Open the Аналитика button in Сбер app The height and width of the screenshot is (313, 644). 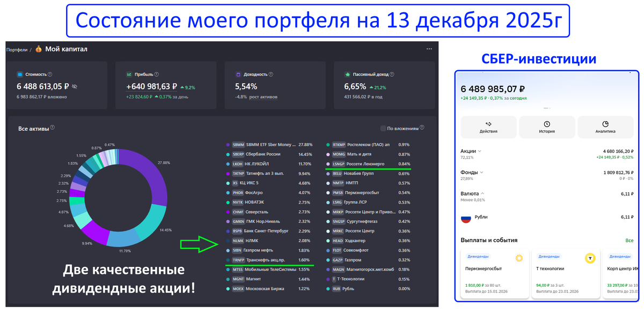[x=605, y=127]
